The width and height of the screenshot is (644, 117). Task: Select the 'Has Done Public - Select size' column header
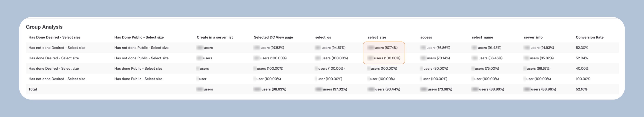click(139, 37)
